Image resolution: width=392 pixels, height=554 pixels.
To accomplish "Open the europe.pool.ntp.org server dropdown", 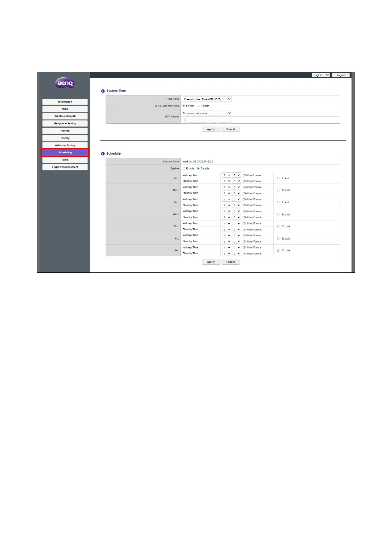I will pos(209,113).
